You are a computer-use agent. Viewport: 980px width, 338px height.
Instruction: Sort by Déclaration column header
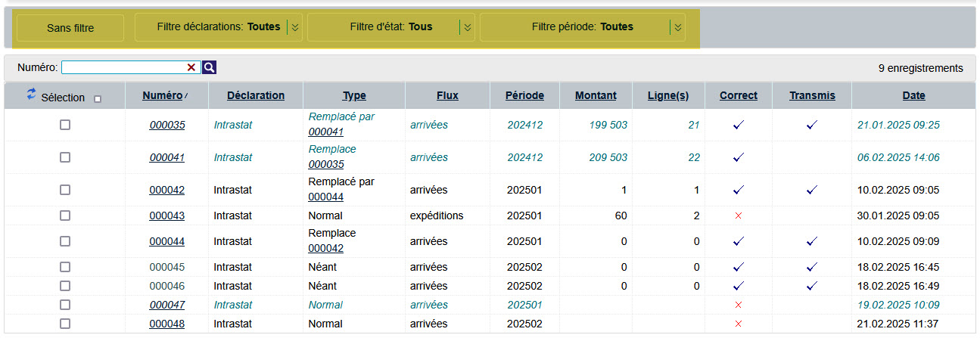point(256,95)
